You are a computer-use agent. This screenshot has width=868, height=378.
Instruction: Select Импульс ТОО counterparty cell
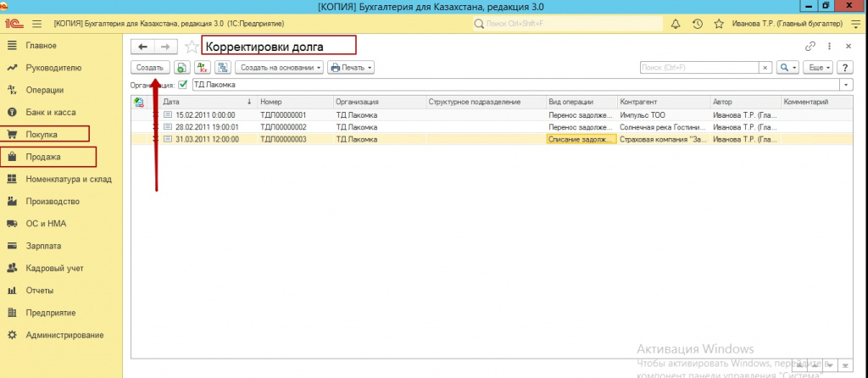coord(664,115)
